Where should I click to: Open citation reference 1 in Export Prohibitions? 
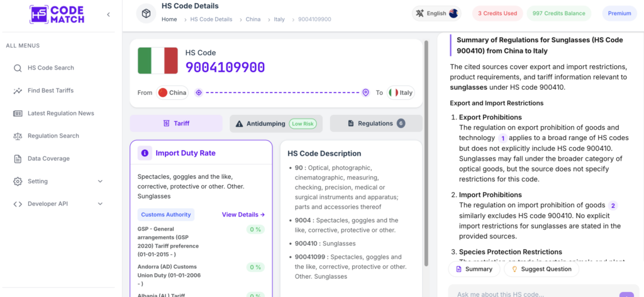[x=502, y=138]
